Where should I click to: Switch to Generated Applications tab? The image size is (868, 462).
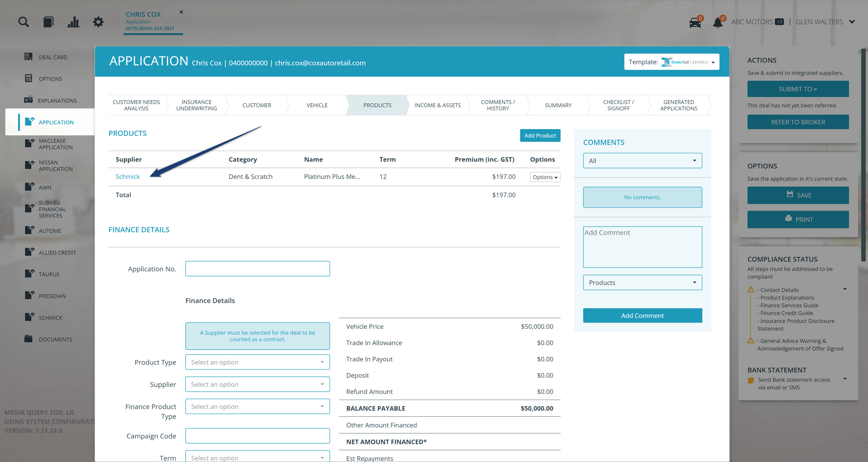coord(679,105)
